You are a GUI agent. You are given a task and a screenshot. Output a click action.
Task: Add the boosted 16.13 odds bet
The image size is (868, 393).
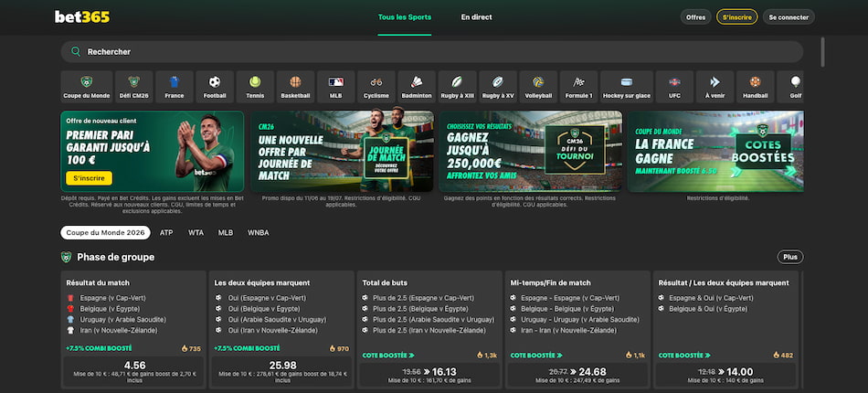pyautogui.click(x=429, y=375)
